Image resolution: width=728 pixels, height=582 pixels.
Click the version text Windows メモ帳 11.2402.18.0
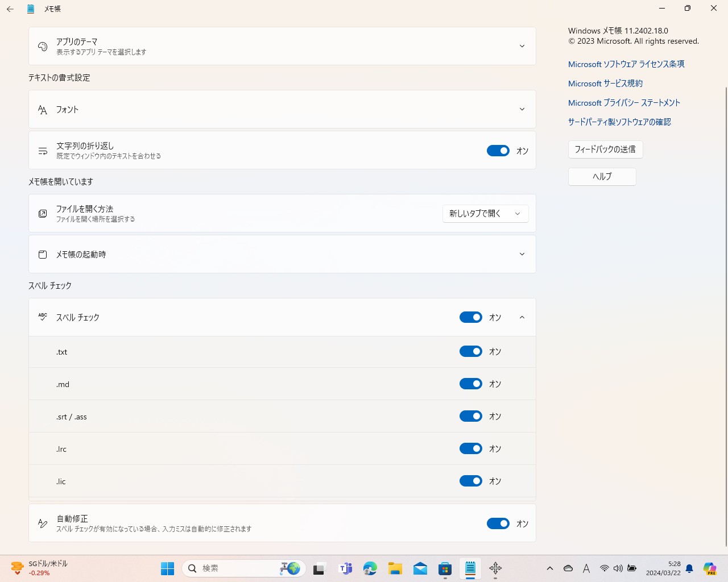[618, 31]
